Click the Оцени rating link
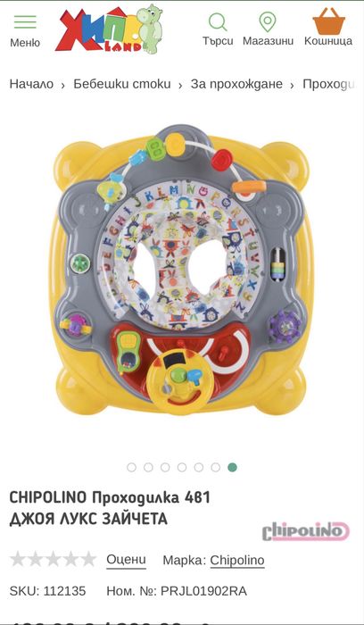The image size is (364, 625). [x=127, y=560]
